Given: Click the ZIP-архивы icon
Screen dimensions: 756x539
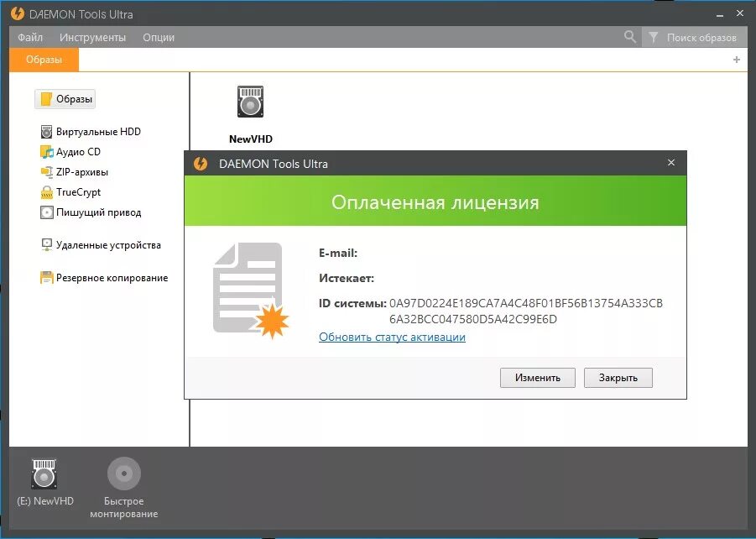Looking at the screenshot, I should point(46,172).
